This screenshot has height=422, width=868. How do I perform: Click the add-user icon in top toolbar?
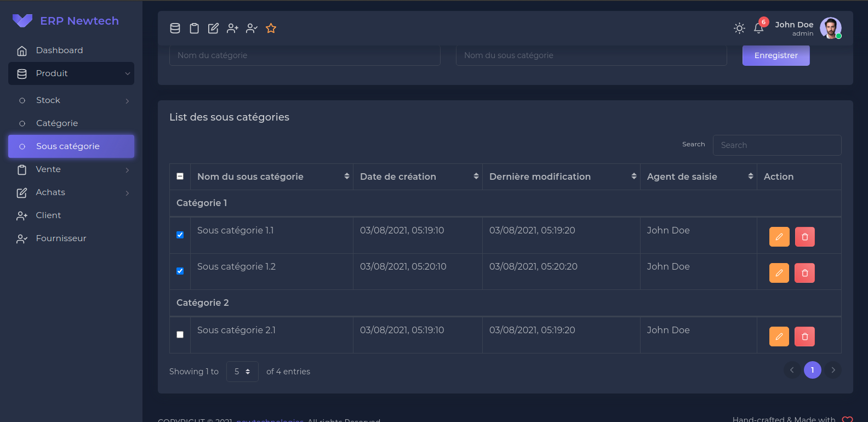(x=232, y=28)
